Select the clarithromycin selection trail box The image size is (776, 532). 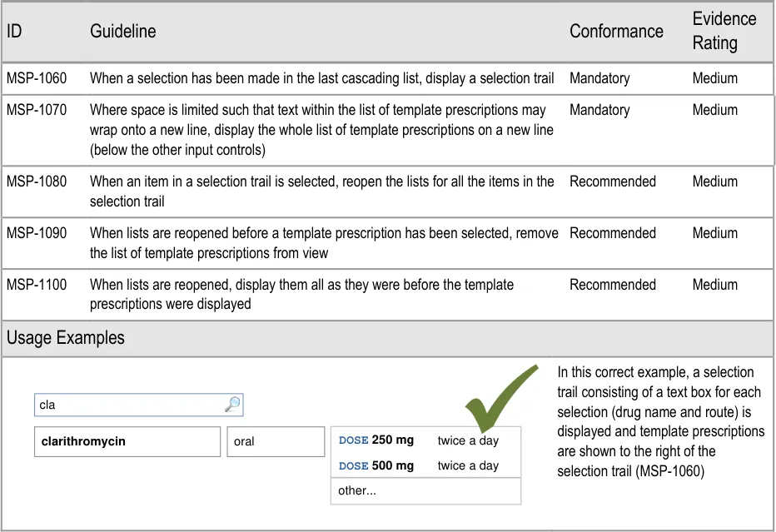point(127,442)
